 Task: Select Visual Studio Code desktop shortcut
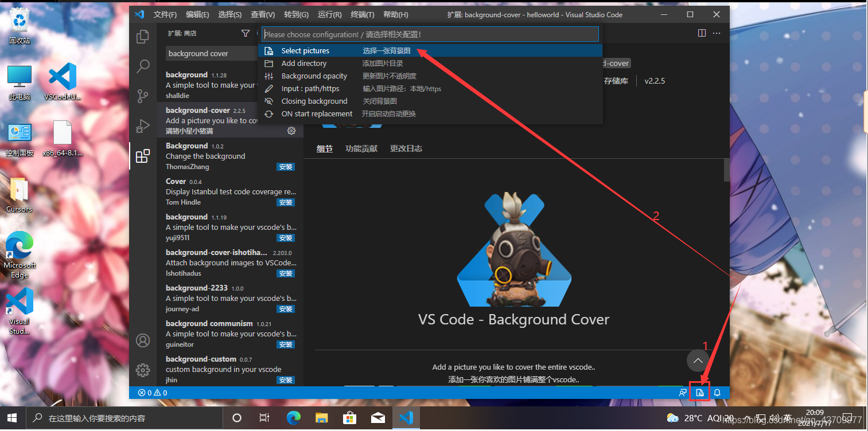click(x=20, y=311)
